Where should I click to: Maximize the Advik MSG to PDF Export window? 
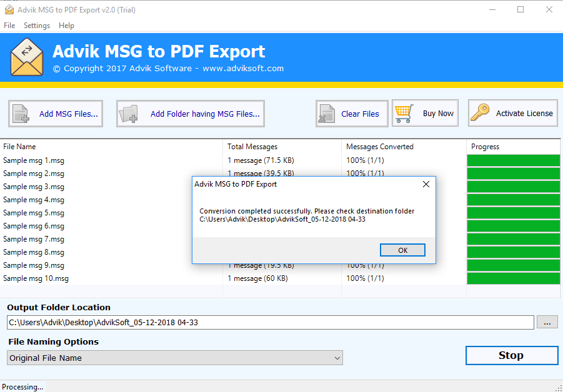pyautogui.click(x=521, y=10)
